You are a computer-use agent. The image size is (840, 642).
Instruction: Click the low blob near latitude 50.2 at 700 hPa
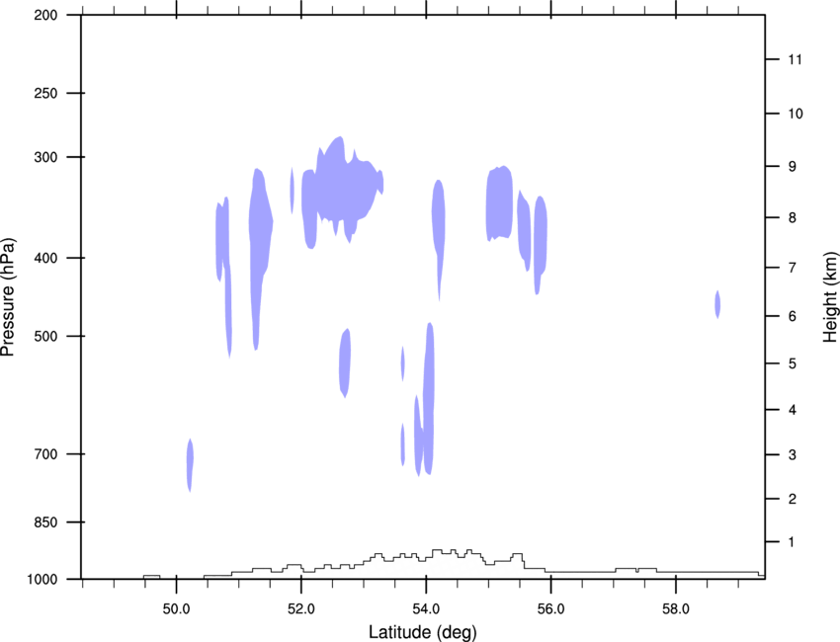pos(190,465)
